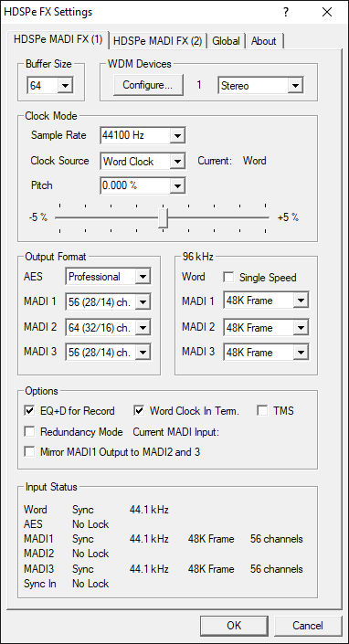
Task: Select the HDSPe MADI FX (1) tab
Action: (58, 39)
